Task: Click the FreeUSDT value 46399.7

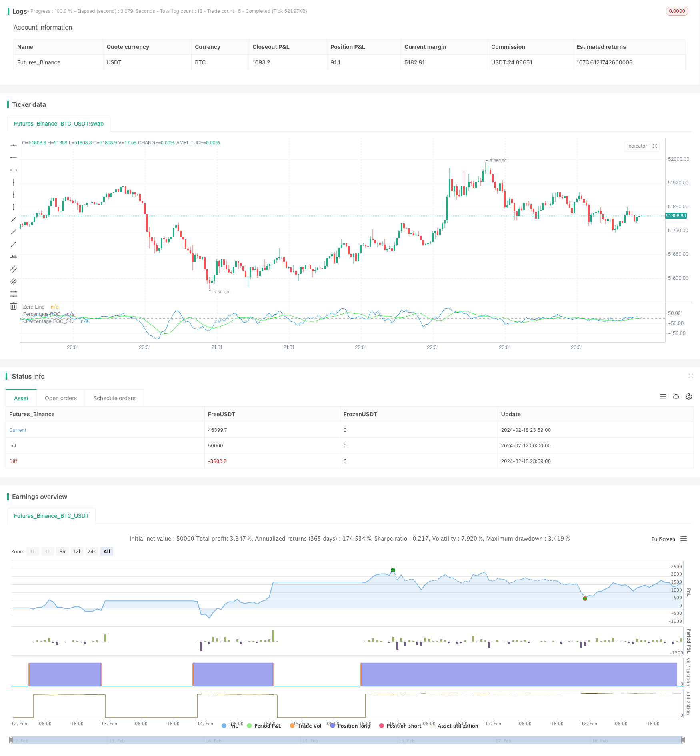Action: [218, 430]
